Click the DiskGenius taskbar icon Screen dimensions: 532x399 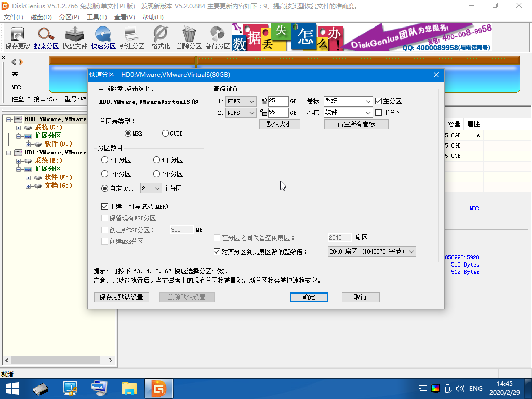point(159,389)
